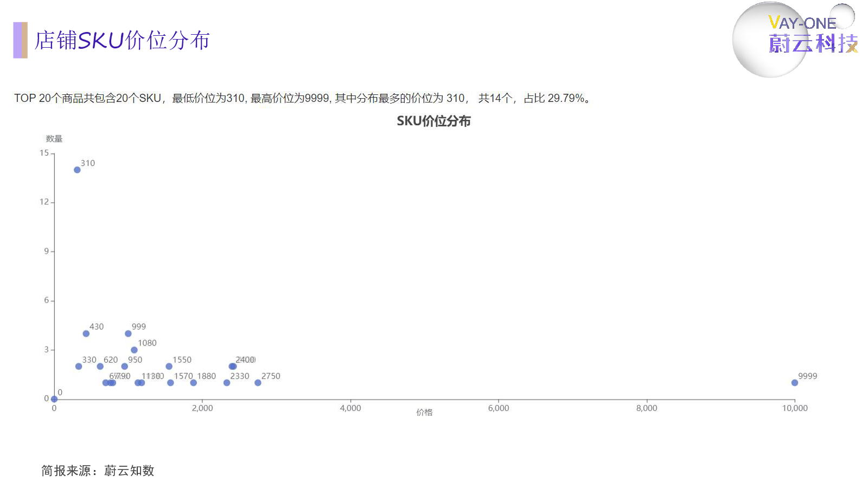
Task: Click the TOP 20 summary sentence
Action: (301, 99)
